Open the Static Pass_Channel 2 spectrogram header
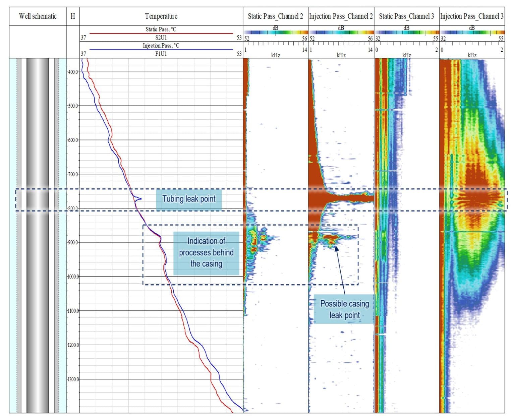515x420 pixels. [276, 15]
